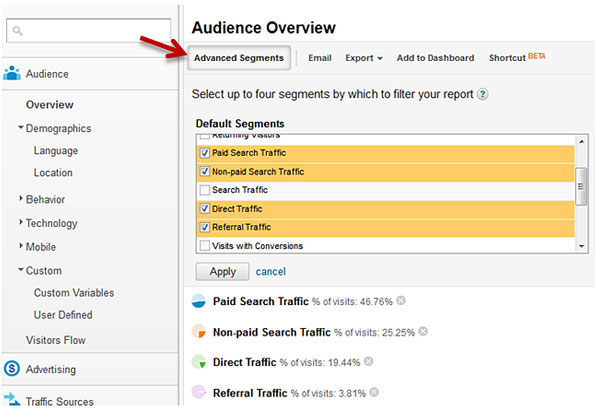
Task: Check the Visits with Conversions checkbox
Action: [x=205, y=245]
